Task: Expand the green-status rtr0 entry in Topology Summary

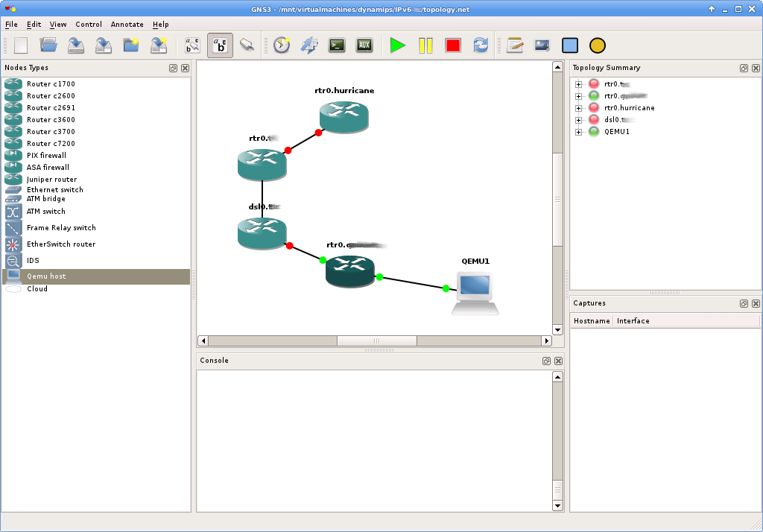Action: click(578, 96)
